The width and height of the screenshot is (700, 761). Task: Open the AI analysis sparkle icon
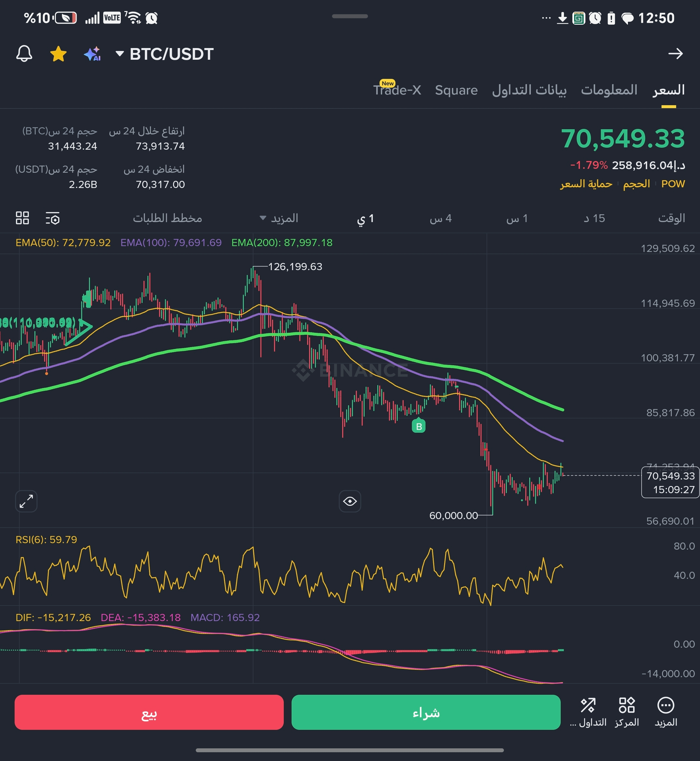[x=92, y=54]
